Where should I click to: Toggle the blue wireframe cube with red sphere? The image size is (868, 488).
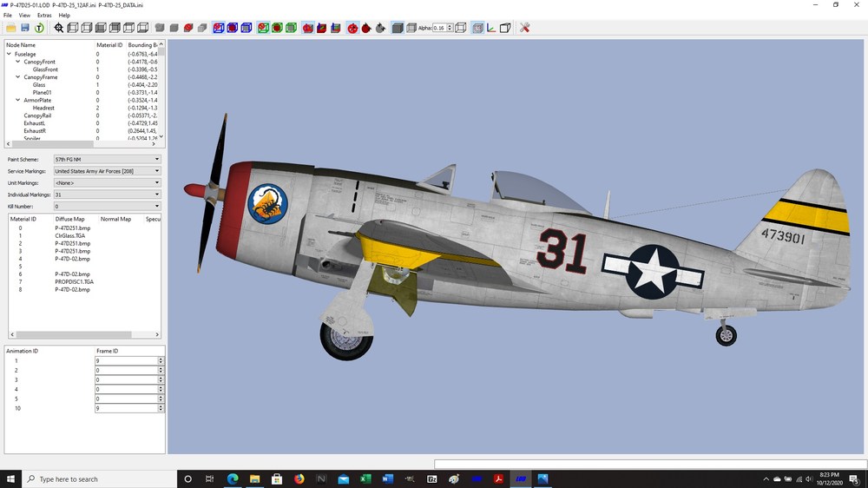click(219, 28)
